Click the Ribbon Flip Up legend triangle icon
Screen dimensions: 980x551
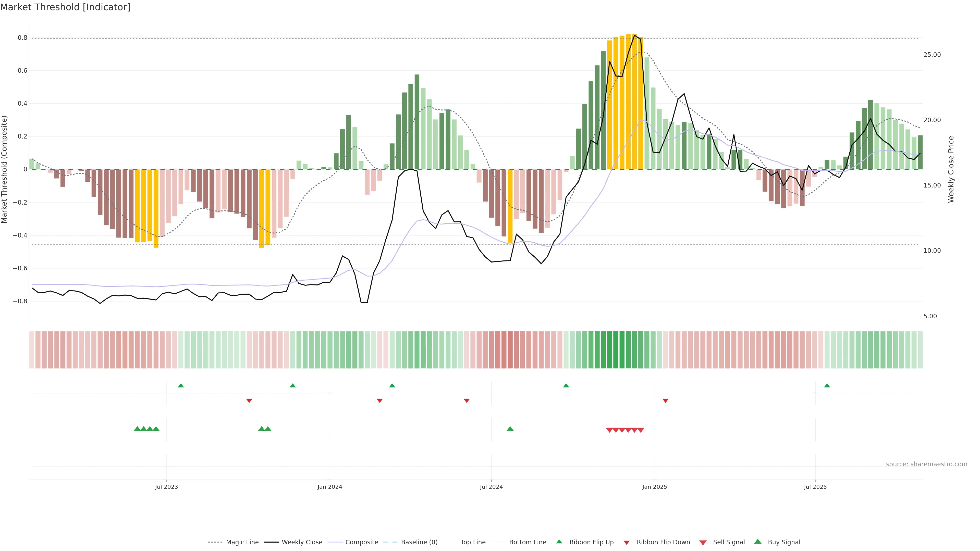[x=559, y=542]
